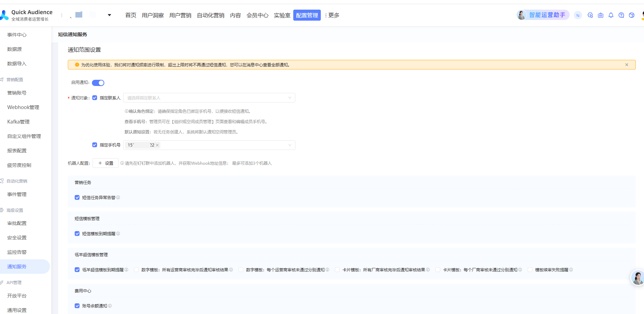The image size is (644, 314).
Task: Dismiss the yellow notification frequency banner
Action: [627, 65]
